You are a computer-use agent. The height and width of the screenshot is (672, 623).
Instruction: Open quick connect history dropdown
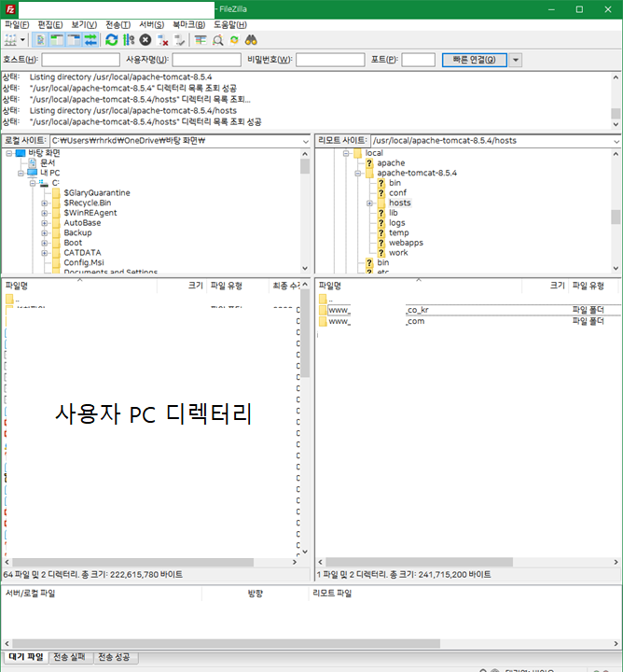tap(516, 60)
